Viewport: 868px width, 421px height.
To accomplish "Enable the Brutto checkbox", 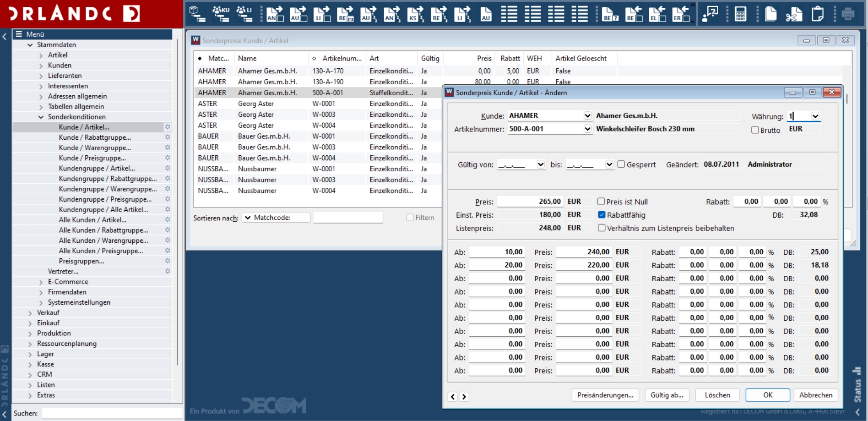I will tap(755, 130).
